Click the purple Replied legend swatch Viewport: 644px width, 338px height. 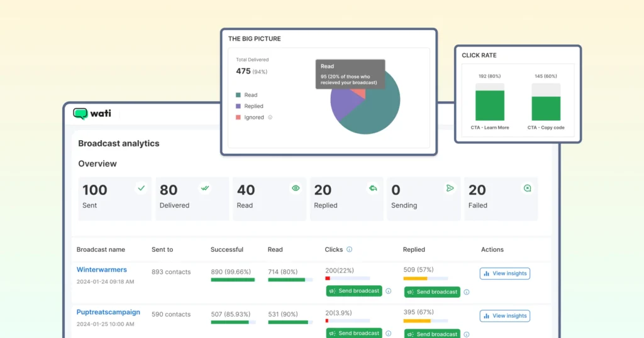click(238, 106)
